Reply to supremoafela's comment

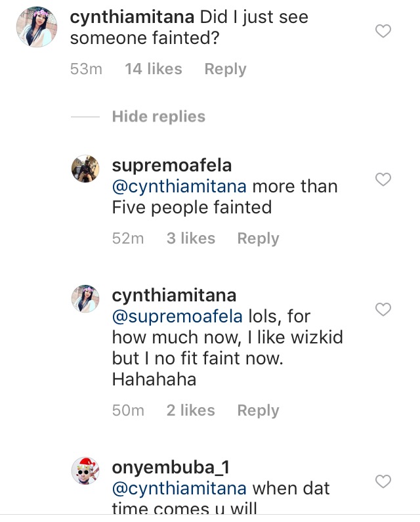[258, 239]
